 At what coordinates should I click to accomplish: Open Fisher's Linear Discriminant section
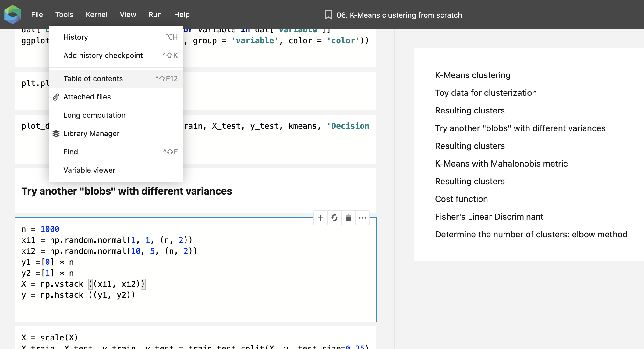point(489,217)
